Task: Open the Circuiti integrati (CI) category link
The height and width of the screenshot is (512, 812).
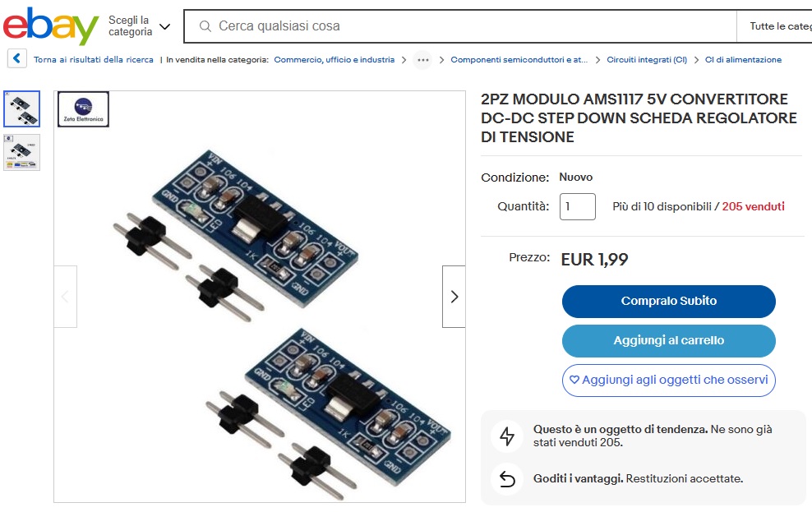Action: pyautogui.click(x=647, y=59)
